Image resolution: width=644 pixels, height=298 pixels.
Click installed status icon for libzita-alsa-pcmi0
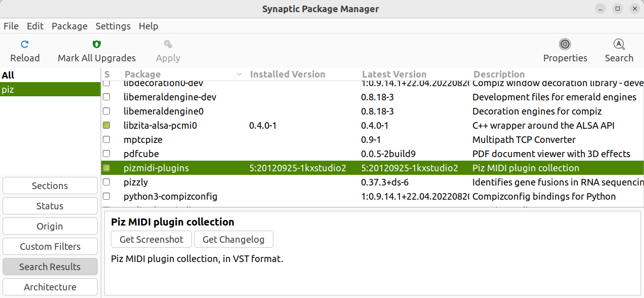click(106, 125)
